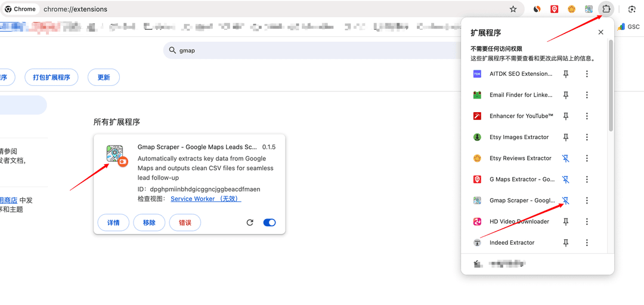Close the extensions popup panel
The image size is (644, 305).
pyautogui.click(x=601, y=32)
